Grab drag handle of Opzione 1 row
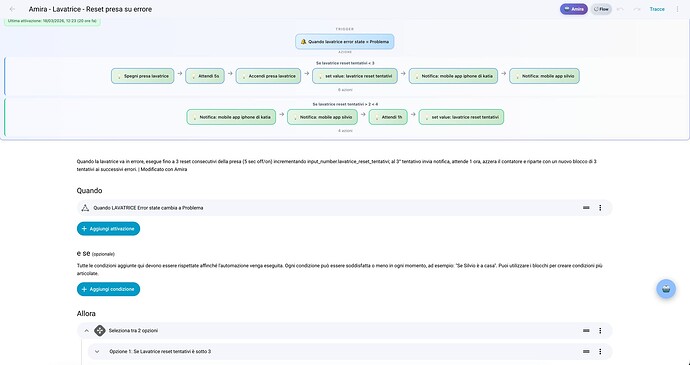690x365 pixels. click(586, 352)
